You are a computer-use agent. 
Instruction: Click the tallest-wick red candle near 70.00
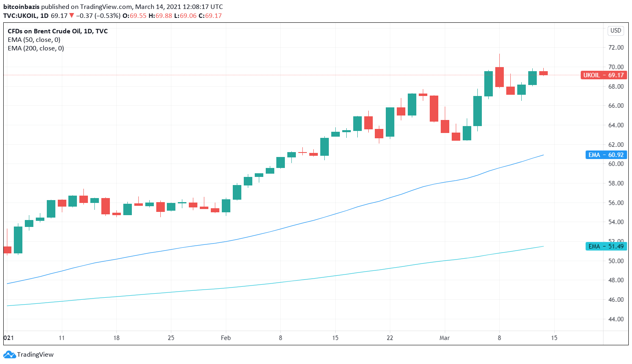[499, 77]
